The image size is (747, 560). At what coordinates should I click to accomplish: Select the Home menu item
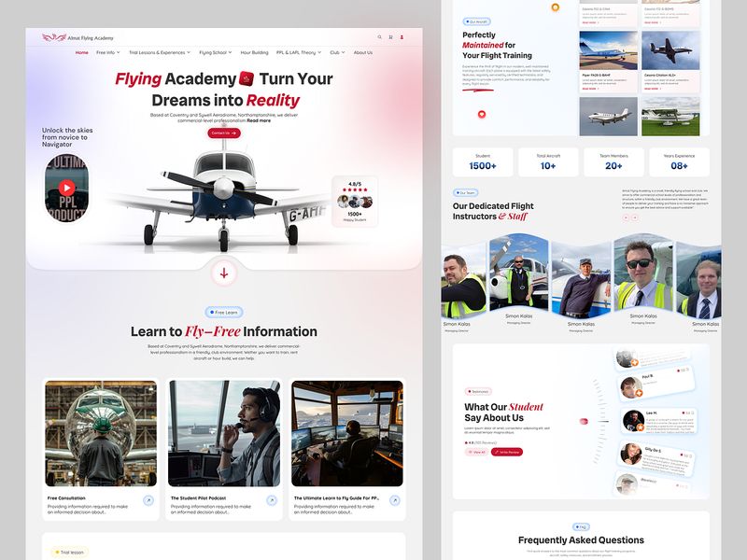(81, 52)
